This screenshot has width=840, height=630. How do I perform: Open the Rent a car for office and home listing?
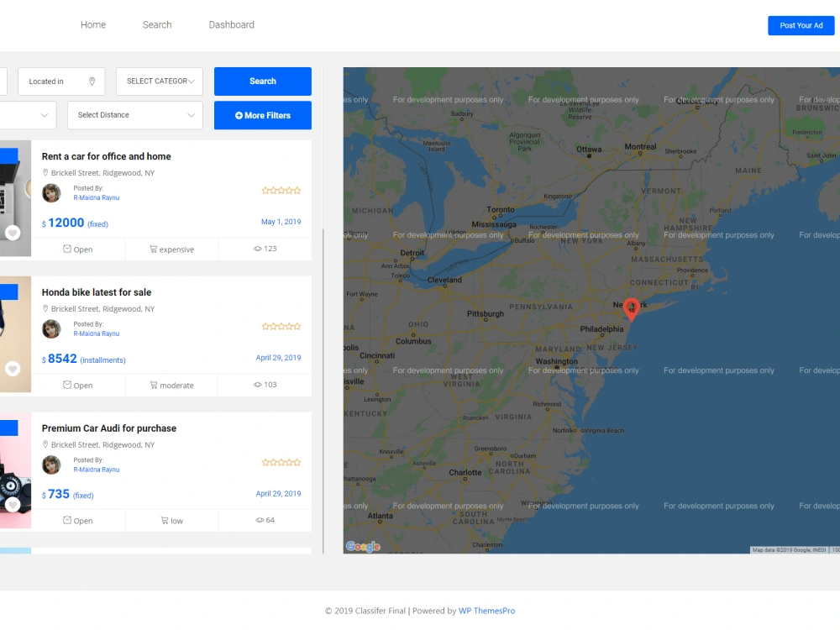(106, 156)
